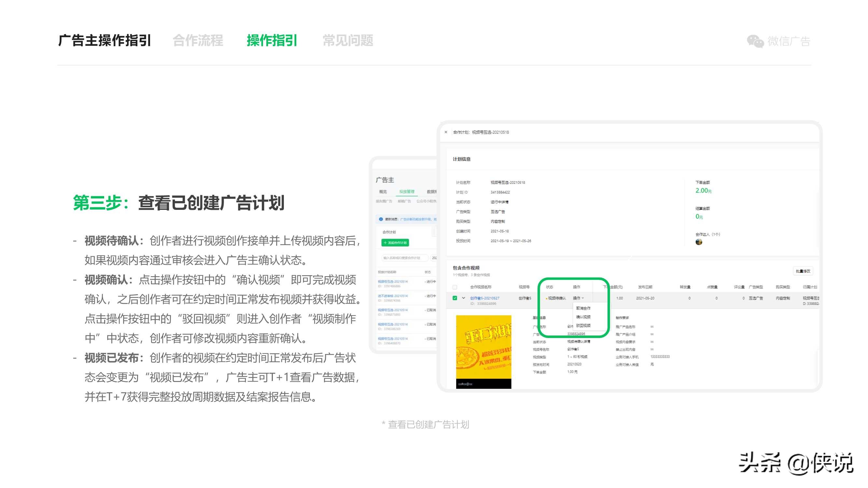Click the 点赞量 column header

712,287
